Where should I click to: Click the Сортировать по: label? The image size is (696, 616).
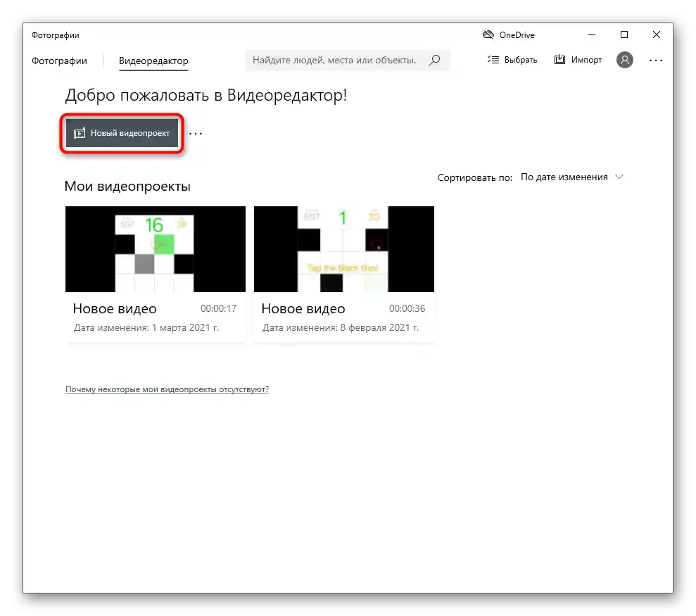click(475, 177)
